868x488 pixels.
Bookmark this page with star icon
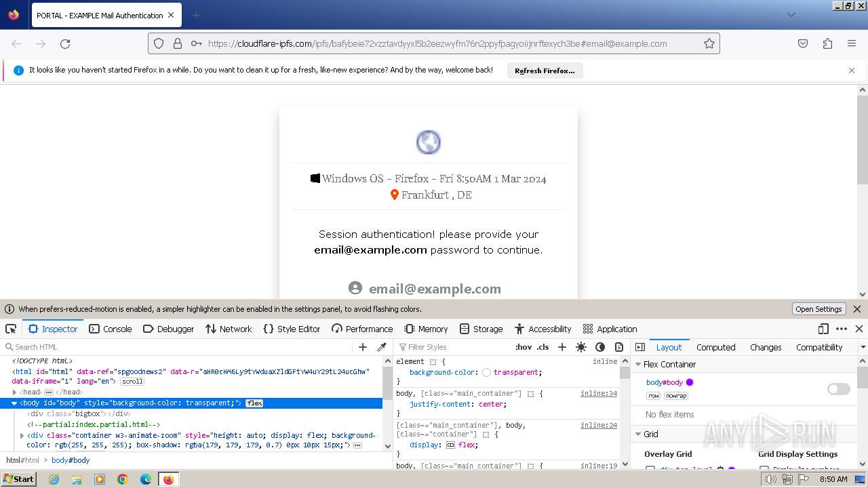709,43
